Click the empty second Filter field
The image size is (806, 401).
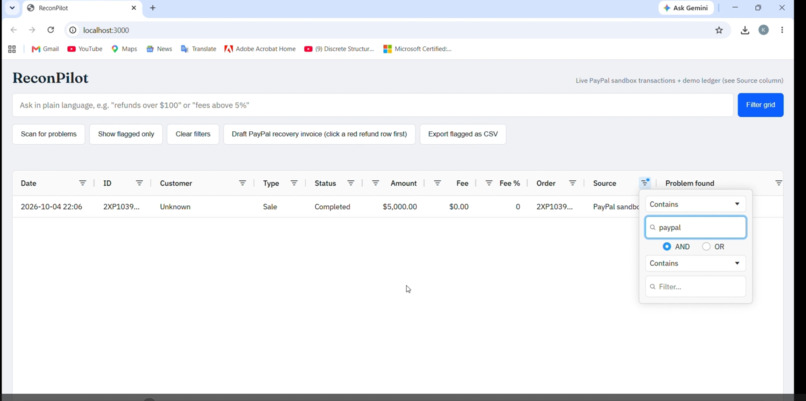pos(695,286)
